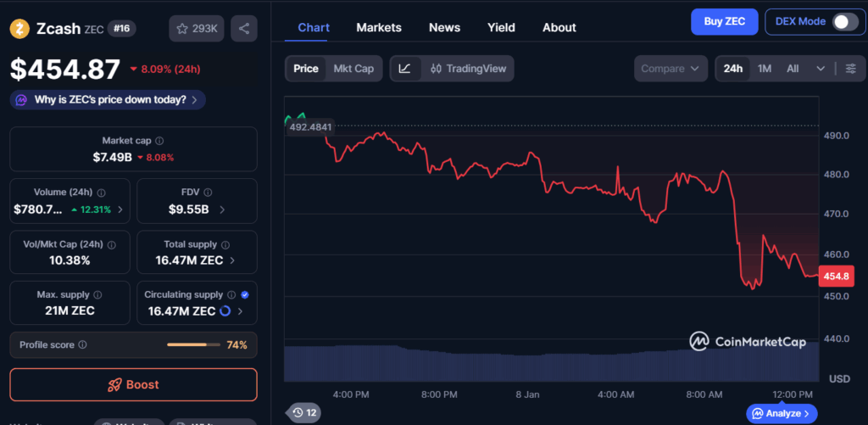The height and width of the screenshot is (425, 868).
Task: Expand FDV details chevron
Action: 222,210
